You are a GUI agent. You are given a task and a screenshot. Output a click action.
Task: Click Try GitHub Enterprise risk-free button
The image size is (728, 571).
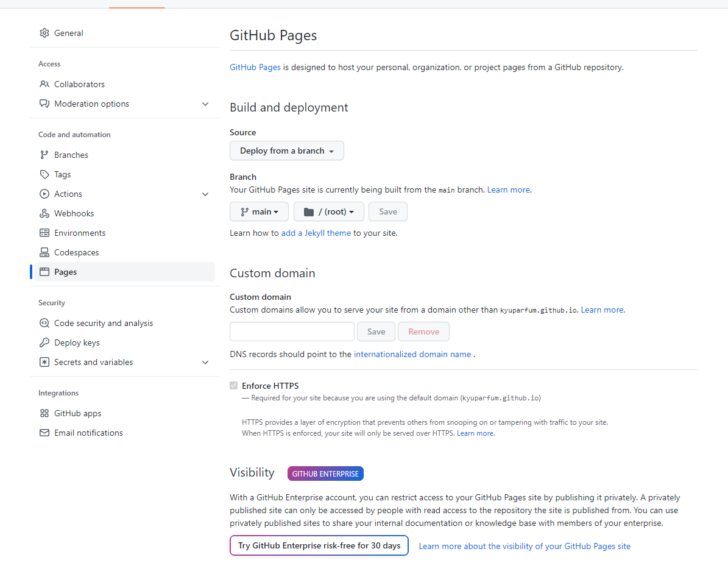click(x=319, y=545)
